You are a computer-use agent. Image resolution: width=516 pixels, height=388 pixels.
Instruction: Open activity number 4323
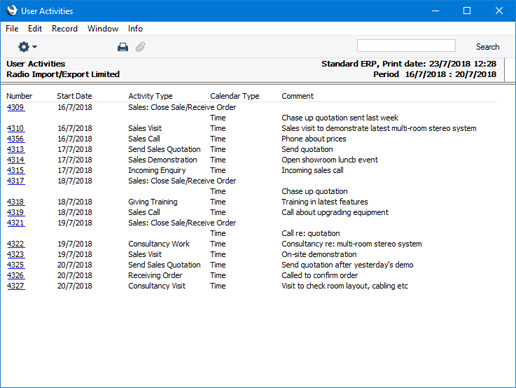tap(15, 254)
